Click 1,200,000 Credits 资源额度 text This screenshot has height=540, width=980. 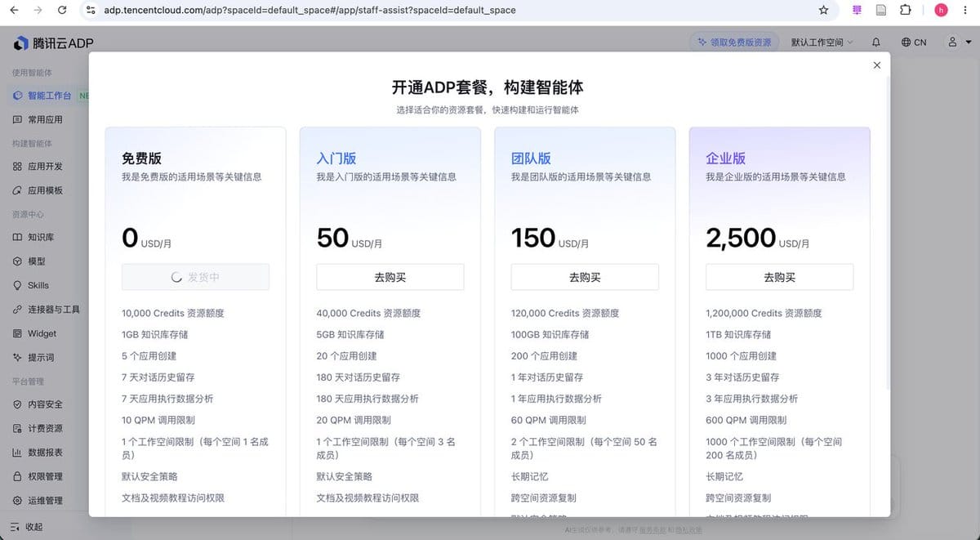(764, 313)
